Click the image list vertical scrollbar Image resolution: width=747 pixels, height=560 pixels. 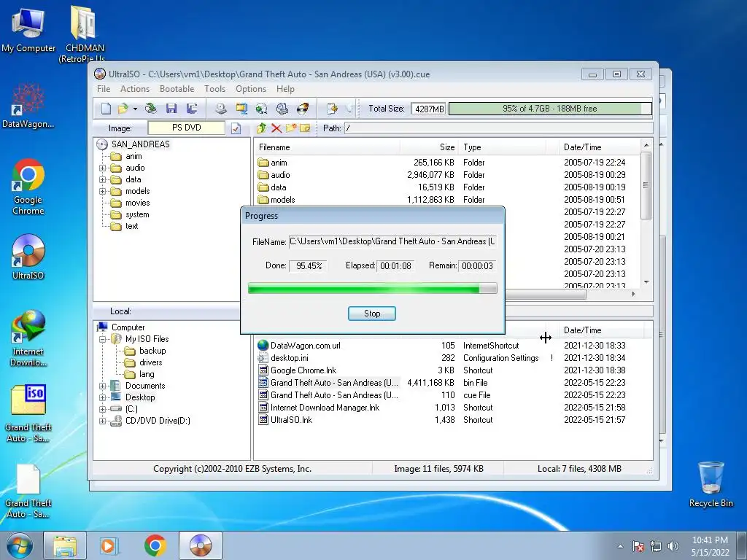tap(646, 213)
